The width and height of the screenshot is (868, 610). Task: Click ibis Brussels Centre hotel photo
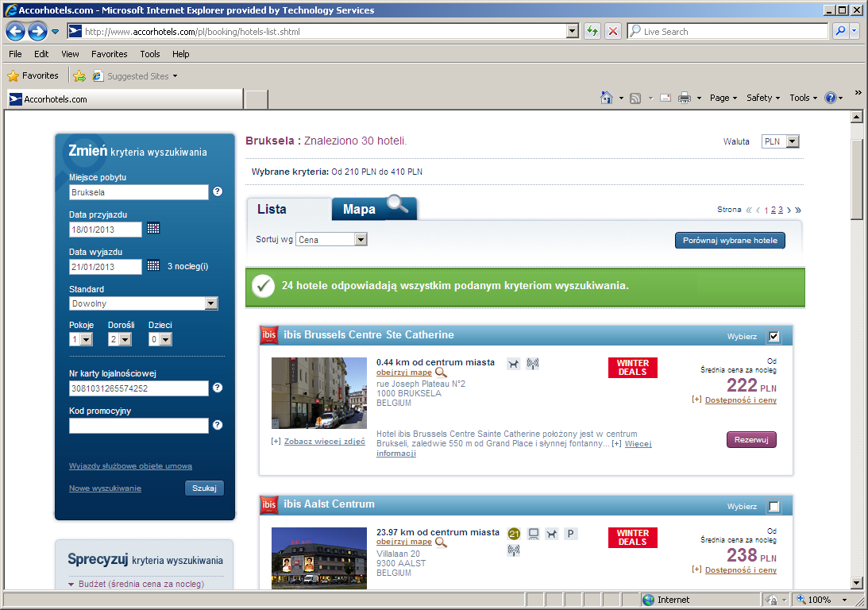[319, 392]
